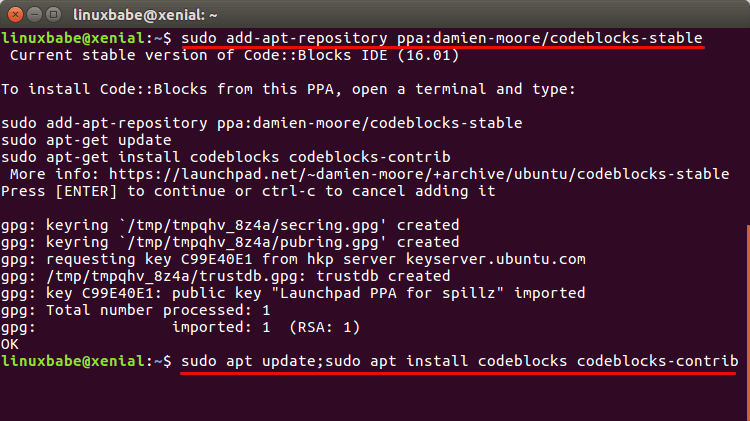Click the underlined add-apt-repository command
The image size is (750, 421).
pos(442,38)
